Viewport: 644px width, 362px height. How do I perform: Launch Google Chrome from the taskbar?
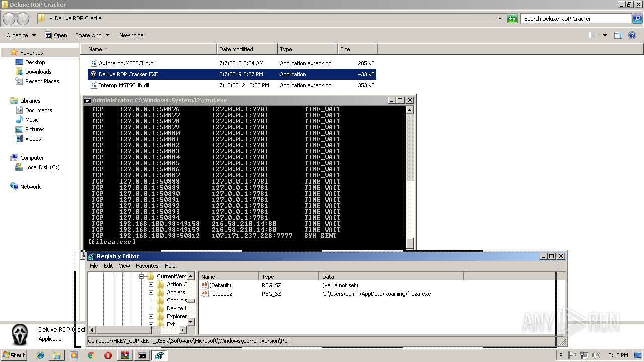(x=91, y=355)
